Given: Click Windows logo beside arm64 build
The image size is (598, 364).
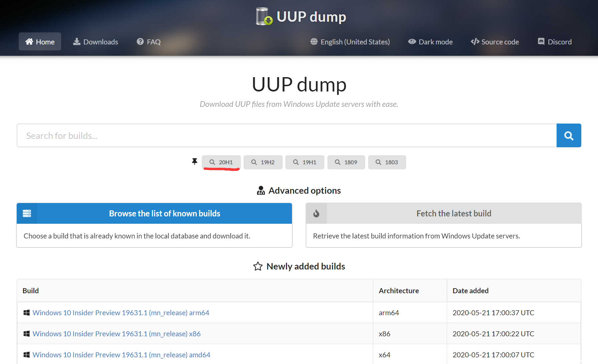Looking at the screenshot, I should [27, 313].
